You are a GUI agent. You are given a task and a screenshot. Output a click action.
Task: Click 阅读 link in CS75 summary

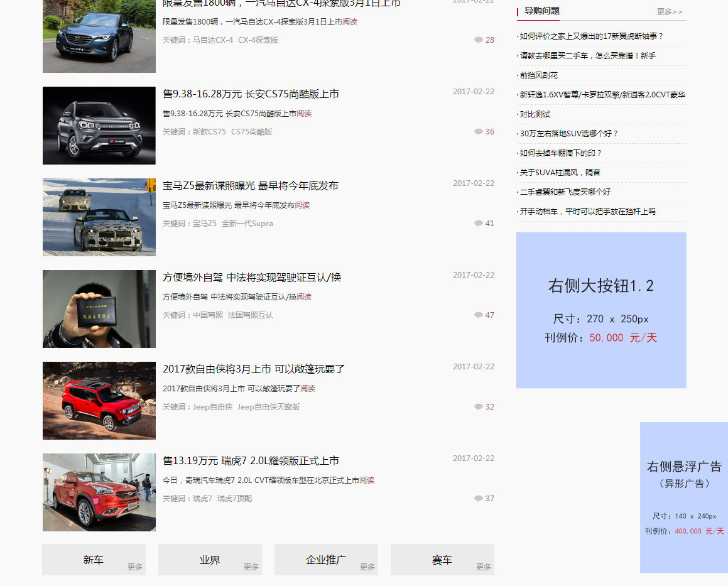(304, 113)
